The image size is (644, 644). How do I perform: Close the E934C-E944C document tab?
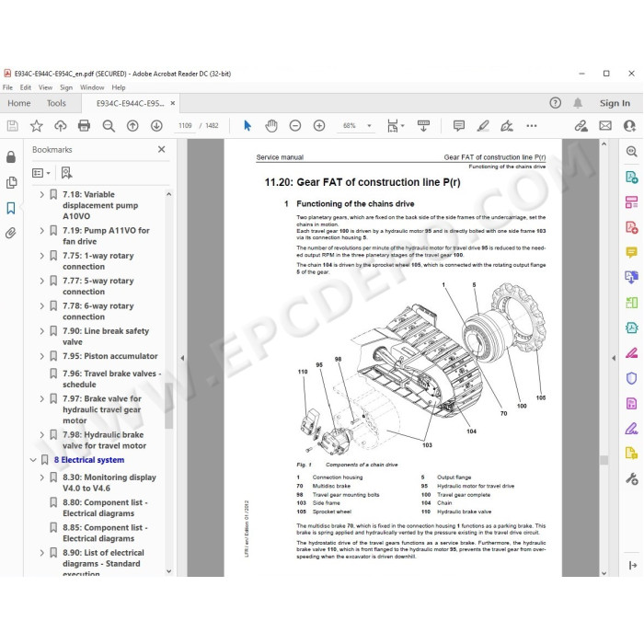(x=173, y=103)
